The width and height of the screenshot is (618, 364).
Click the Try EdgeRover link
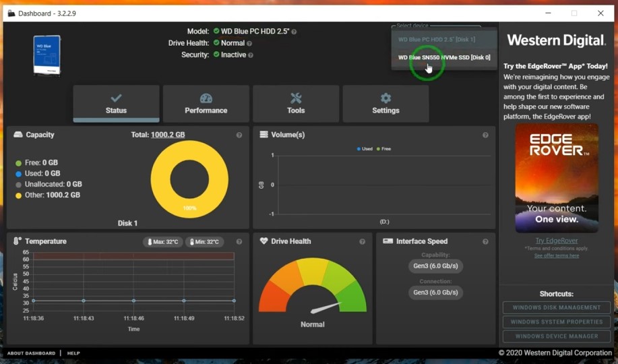556,241
